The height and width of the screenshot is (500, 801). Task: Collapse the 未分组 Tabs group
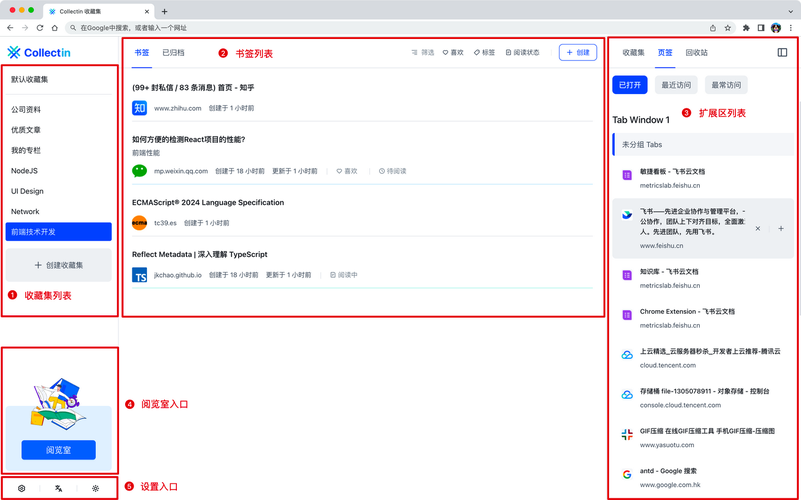(703, 145)
